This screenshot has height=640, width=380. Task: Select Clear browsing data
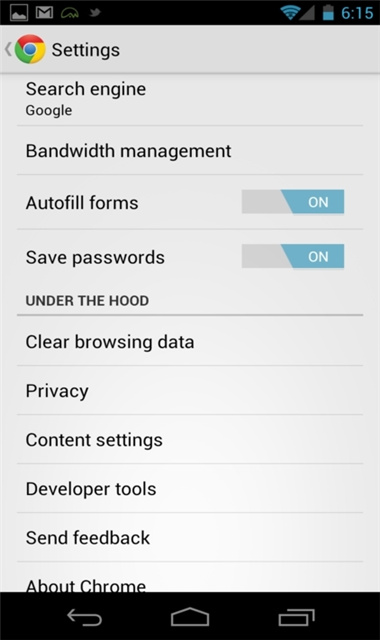[190, 341]
